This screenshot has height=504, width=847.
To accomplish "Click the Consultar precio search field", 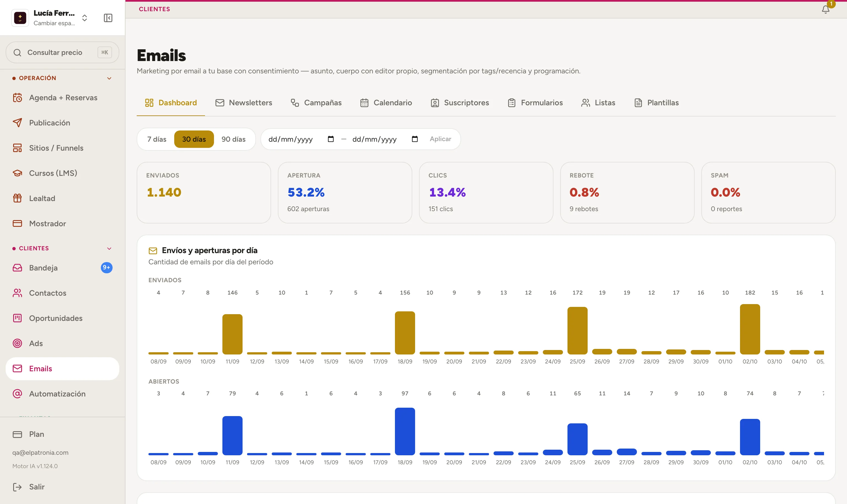I will tap(62, 53).
